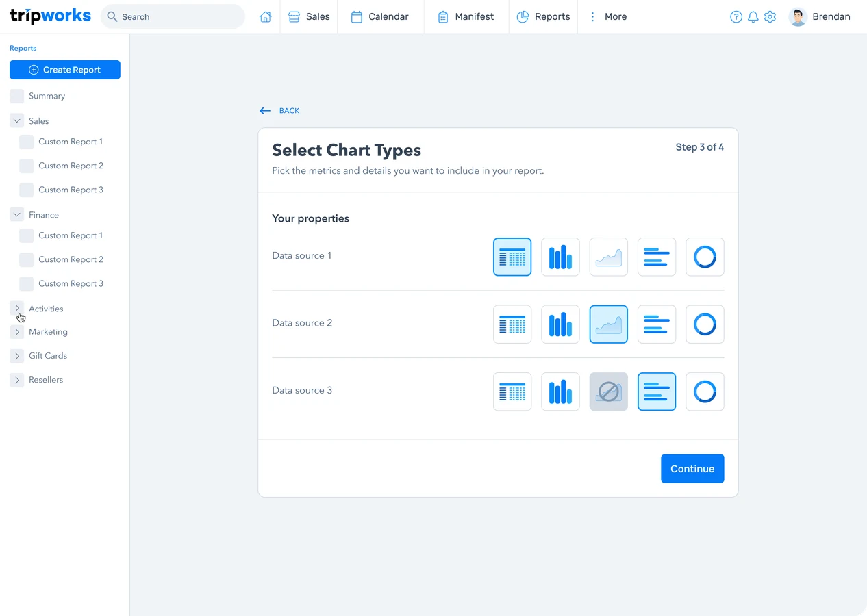Select horizontal bar chart for Data source 3
Image resolution: width=867 pixels, height=616 pixels.
coord(656,392)
